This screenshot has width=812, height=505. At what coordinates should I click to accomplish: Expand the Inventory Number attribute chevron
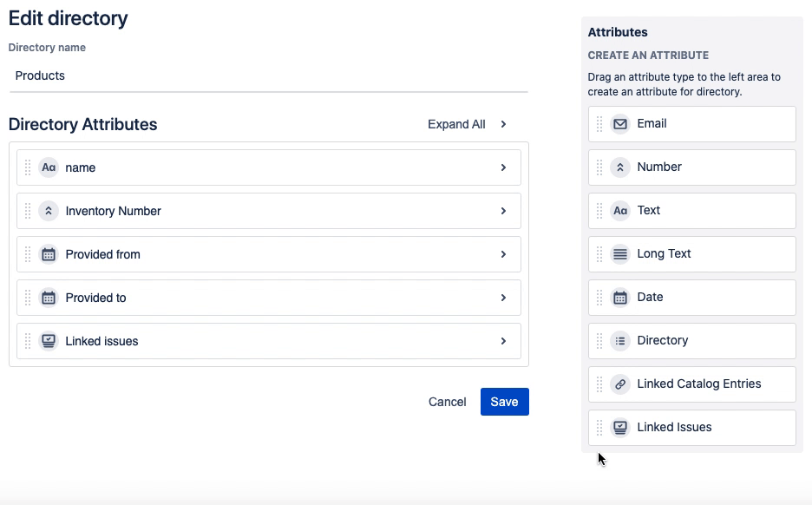503,211
